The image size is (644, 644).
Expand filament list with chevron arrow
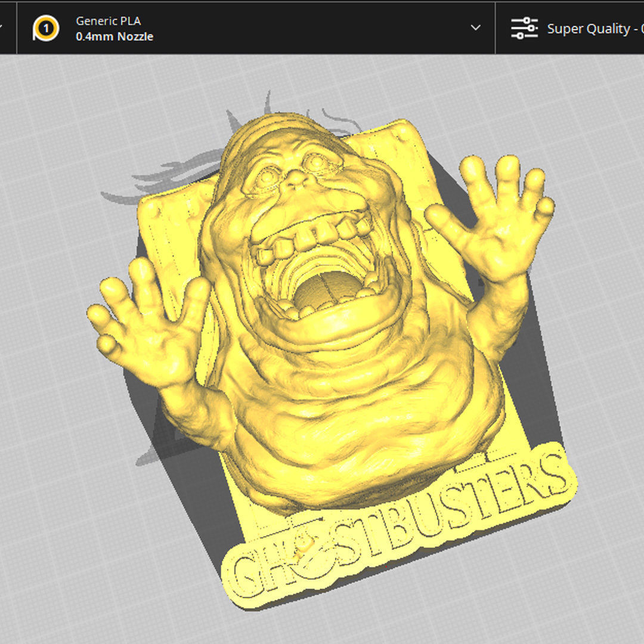tap(475, 28)
